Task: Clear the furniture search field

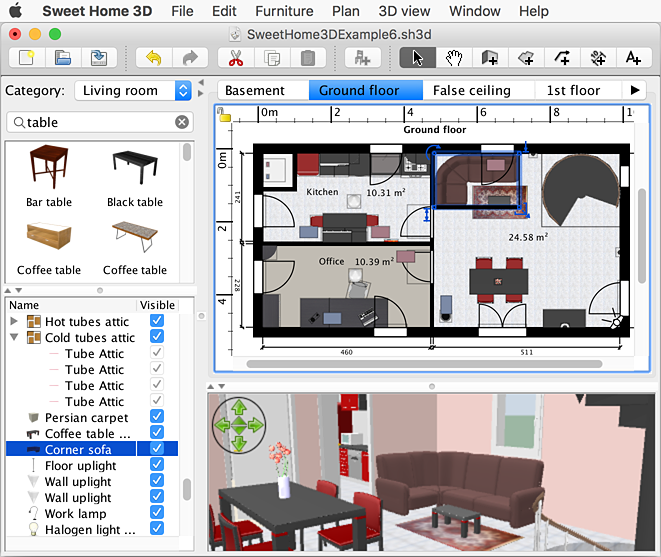Action: point(182,122)
